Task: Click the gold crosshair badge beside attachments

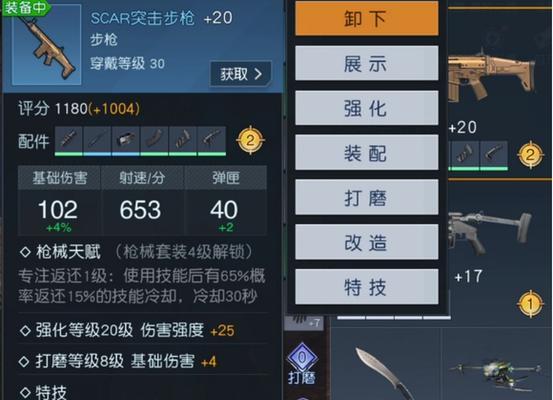Action: (250, 140)
